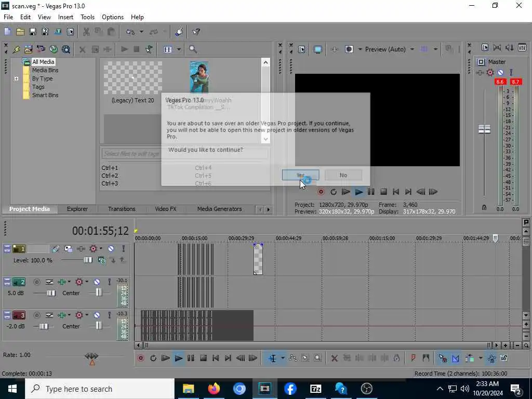Open the File menu
This screenshot has height=399, width=532.
tap(8, 17)
